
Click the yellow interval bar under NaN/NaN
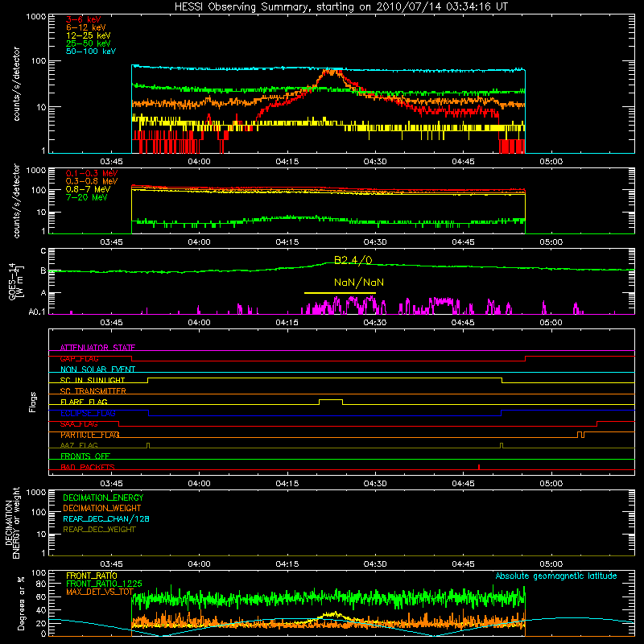click(x=340, y=293)
